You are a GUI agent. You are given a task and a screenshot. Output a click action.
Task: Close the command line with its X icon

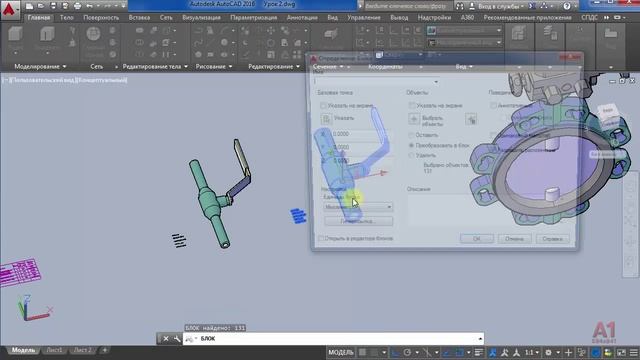(166, 339)
